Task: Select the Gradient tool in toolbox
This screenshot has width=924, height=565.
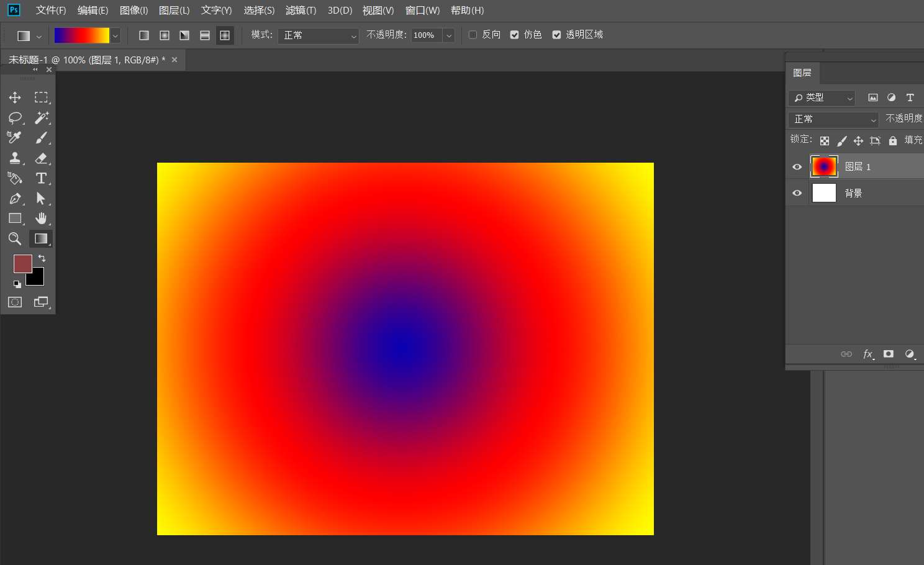Action: tap(41, 238)
